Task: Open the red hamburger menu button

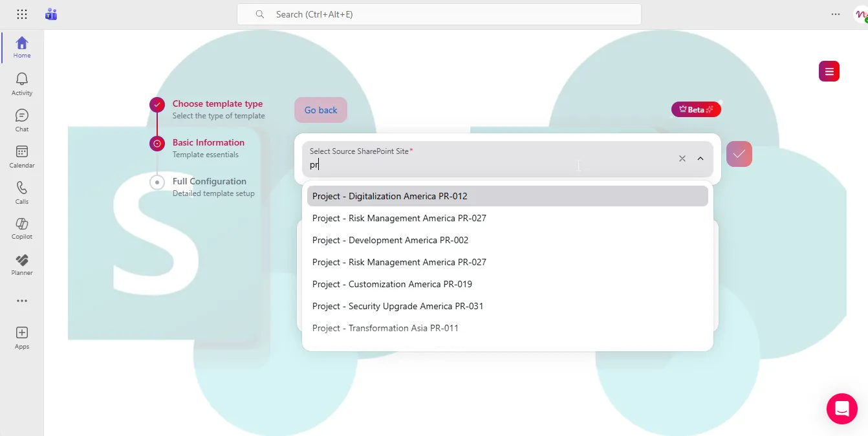Action: point(829,71)
